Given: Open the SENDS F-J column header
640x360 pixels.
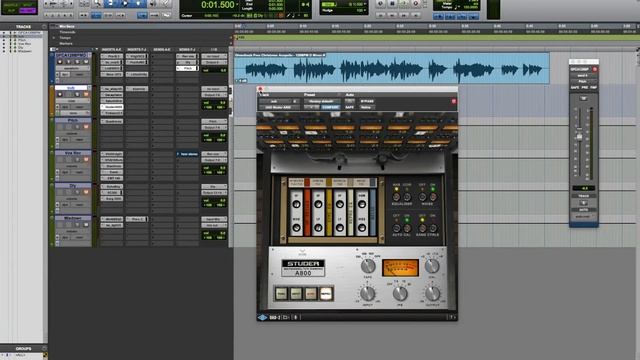Looking at the screenshot, I should tap(187, 50).
